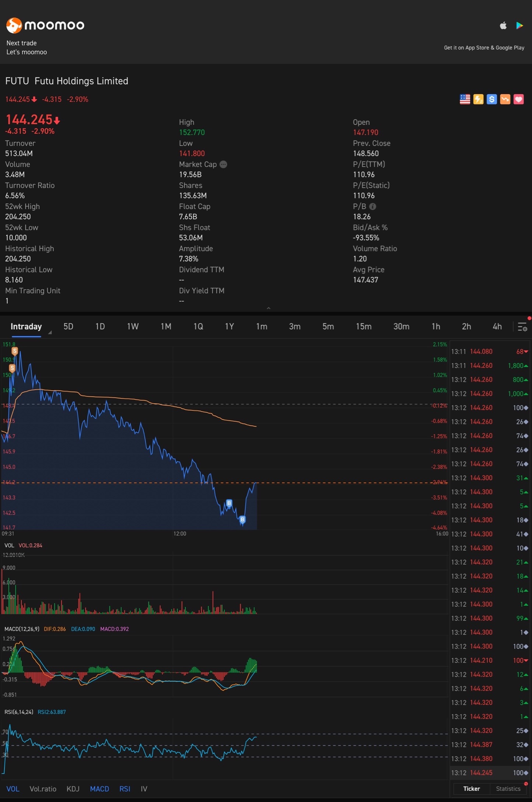Switch to the 1M chart period

point(166,327)
